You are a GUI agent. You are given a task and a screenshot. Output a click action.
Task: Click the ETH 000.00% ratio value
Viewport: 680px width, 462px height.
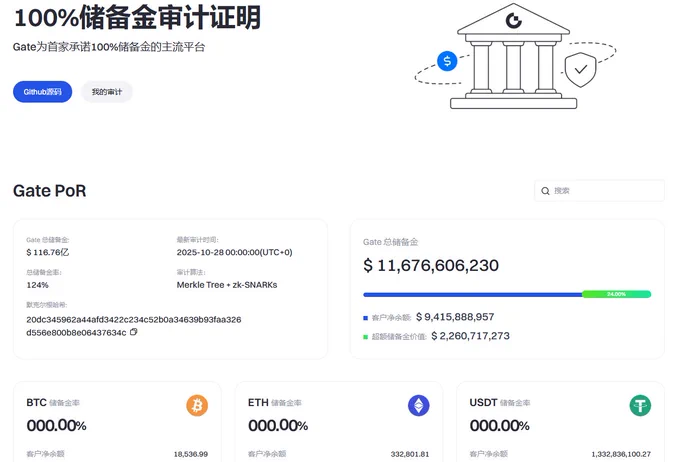pyautogui.click(x=278, y=426)
